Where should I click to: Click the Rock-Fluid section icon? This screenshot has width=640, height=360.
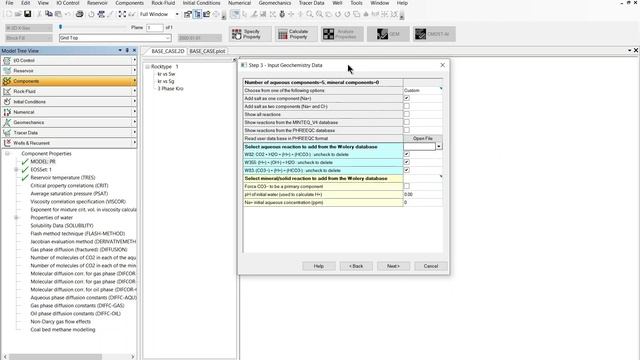click(7, 91)
